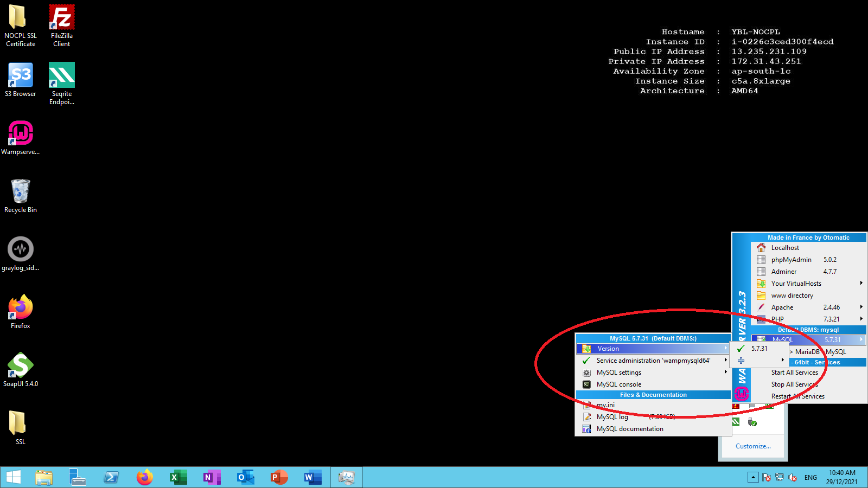Collapse the hidden tray icons arrow

(753, 477)
